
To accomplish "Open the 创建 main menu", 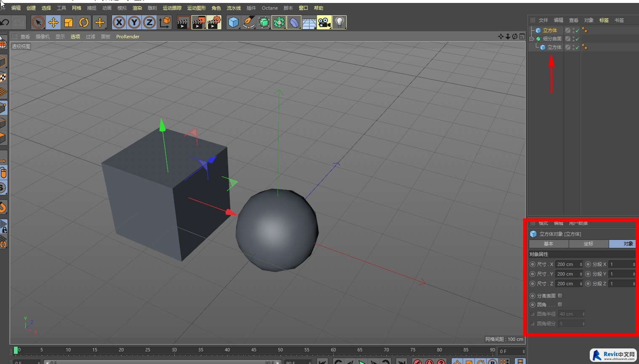I will [31, 8].
